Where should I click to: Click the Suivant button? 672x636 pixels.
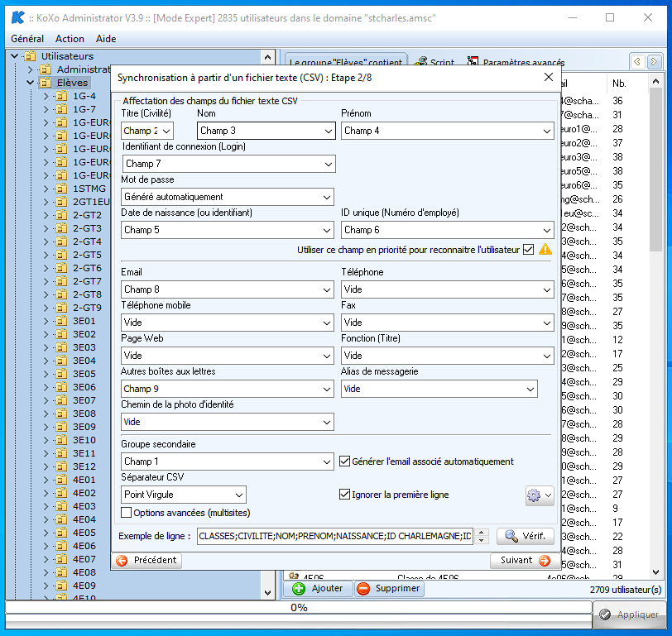[x=525, y=560]
